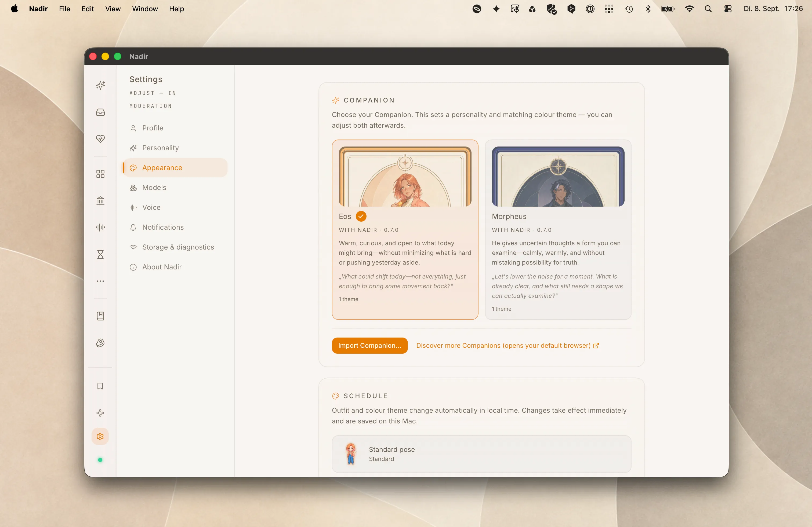The width and height of the screenshot is (812, 527).
Task: Click the COMPANION section heading
Action: [x=369, y=100]
